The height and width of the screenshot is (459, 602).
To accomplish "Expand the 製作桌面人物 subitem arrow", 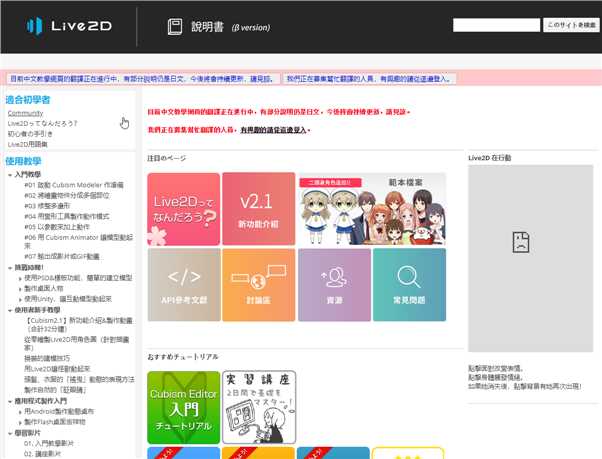I will point(20,289).
